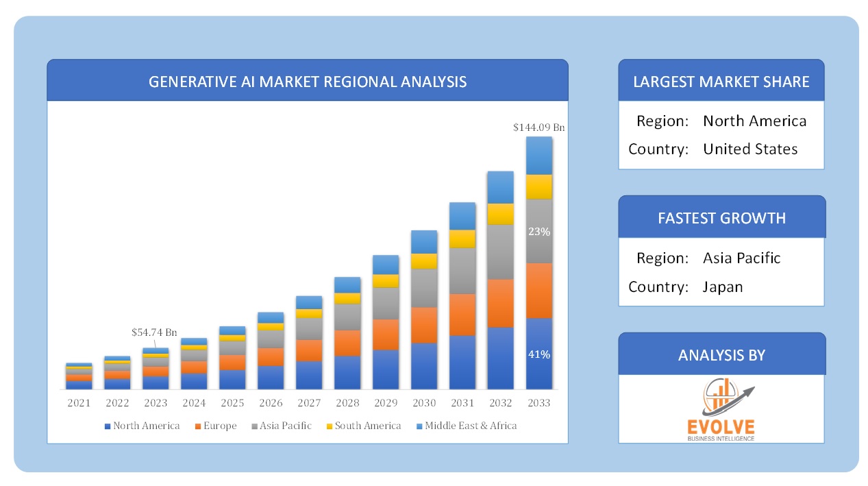Select the '$54.74 Bn' value label
The height and width of the screenshot is (486, 868).
154,332
